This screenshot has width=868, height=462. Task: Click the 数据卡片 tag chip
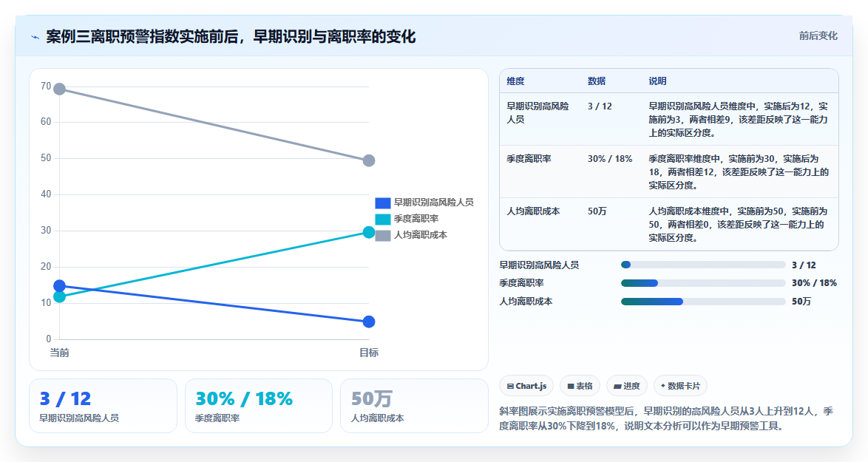point(679,386)
